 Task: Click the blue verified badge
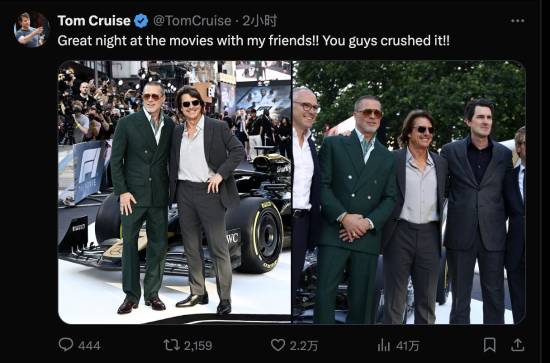pos(141,21)
